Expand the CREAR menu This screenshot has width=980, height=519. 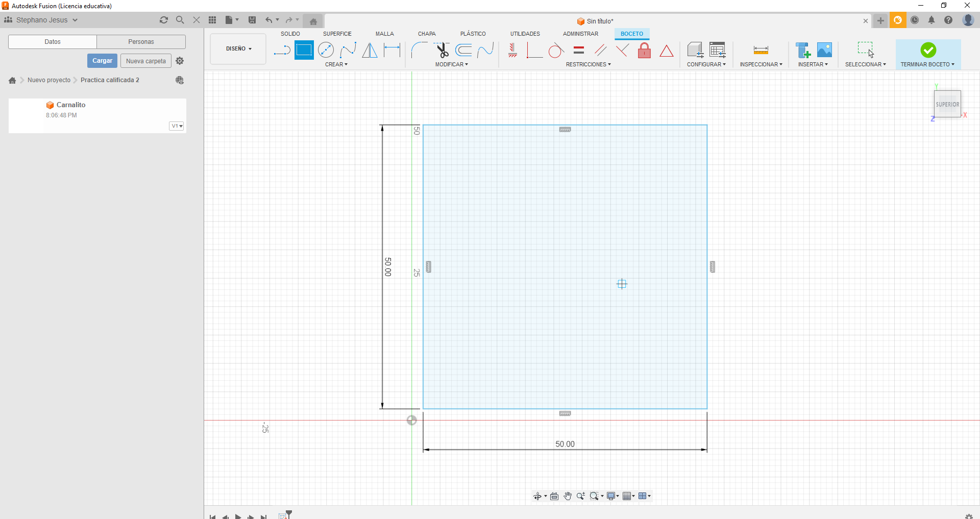pyautogui.click(x=336, y=64)
